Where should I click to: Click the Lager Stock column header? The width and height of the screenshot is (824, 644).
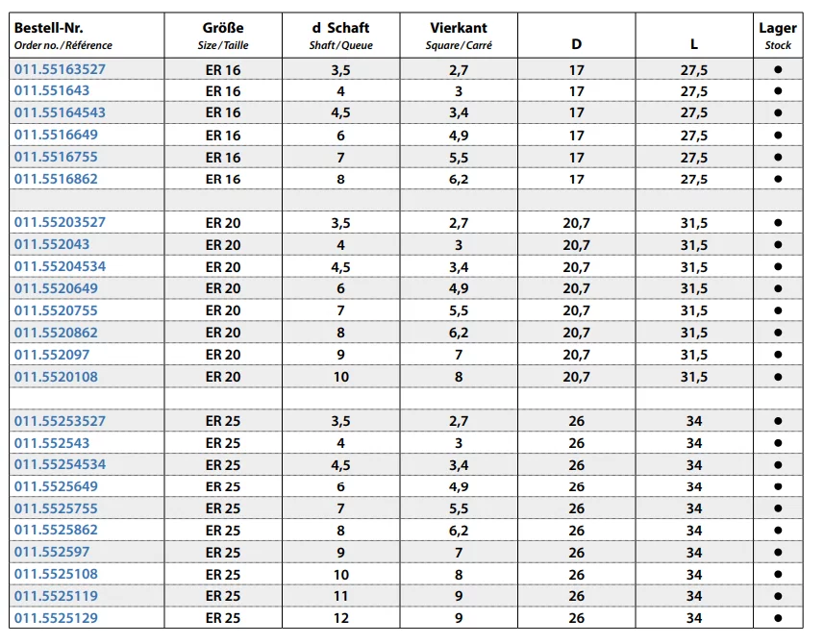[x=778, y=36]
